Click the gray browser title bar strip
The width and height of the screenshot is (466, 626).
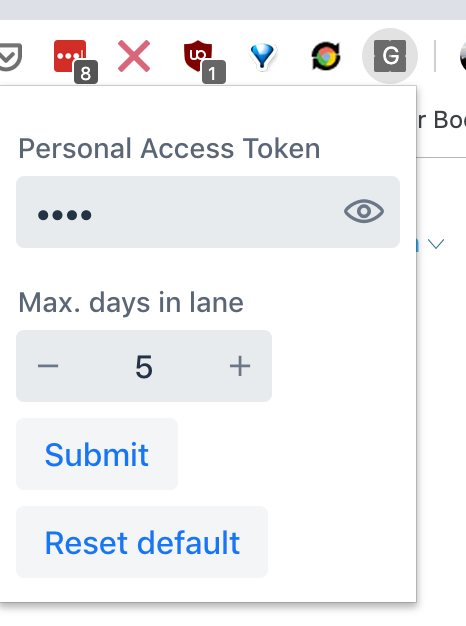coord(233,10)
